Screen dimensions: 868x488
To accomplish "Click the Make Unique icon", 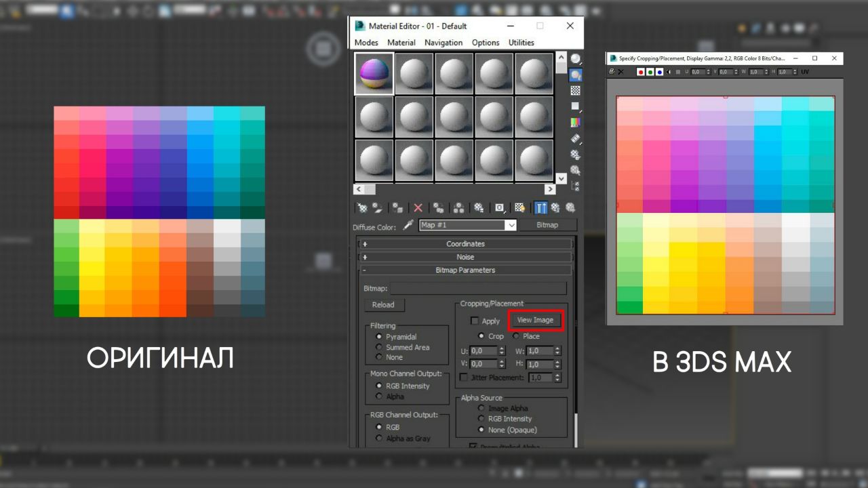I will 458,207.
